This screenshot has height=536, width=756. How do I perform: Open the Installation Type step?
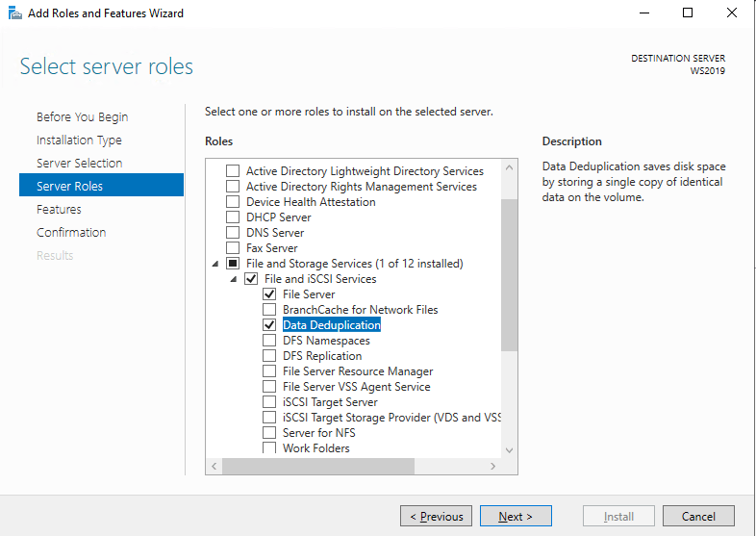[x=79, y=140]
